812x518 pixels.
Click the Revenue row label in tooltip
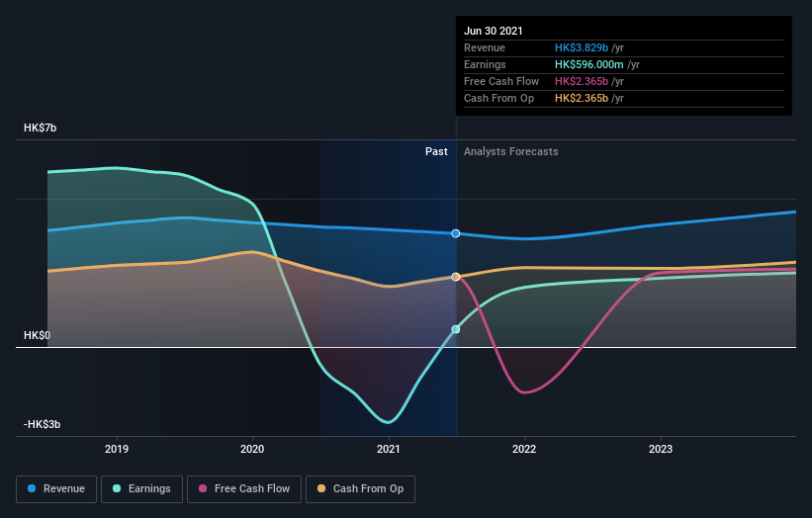[x=485, y=47]
